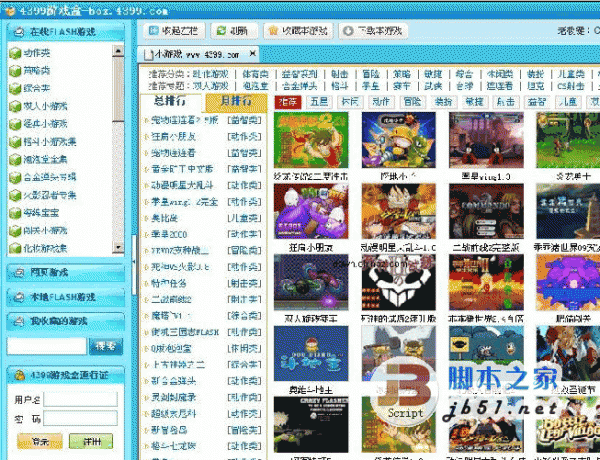The image size is (600, 460).
Task: Click the cube icon beside 综合类
Action: point(15,88)
